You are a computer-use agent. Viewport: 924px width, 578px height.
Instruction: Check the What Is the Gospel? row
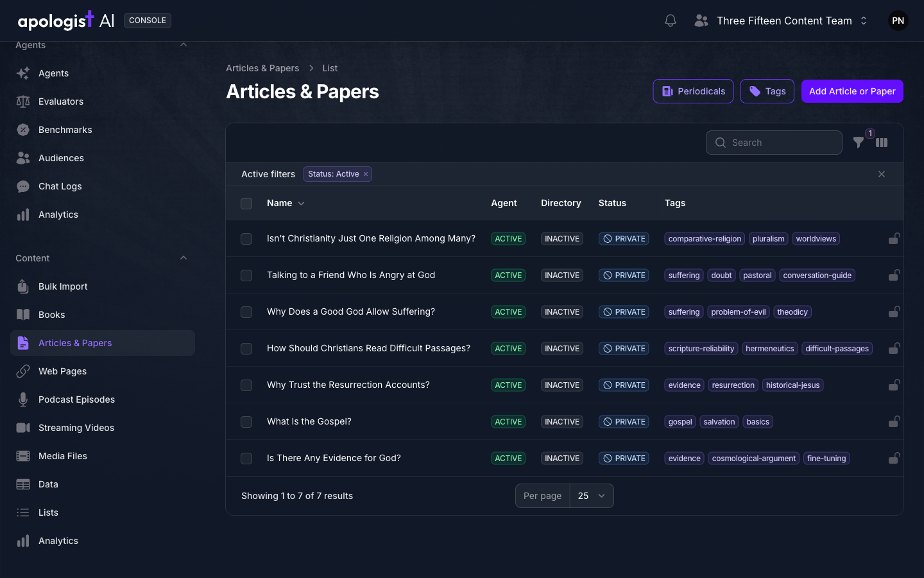click(x=246, y=422)
